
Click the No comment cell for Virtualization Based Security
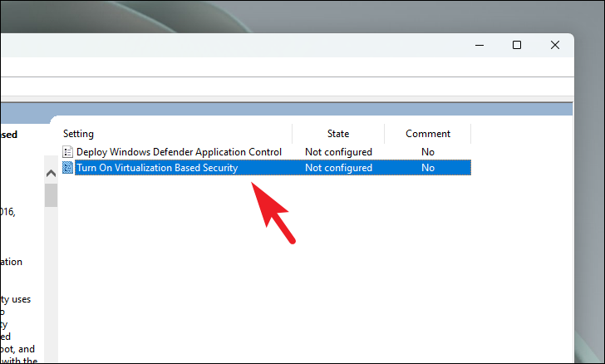tap(428, 168)
